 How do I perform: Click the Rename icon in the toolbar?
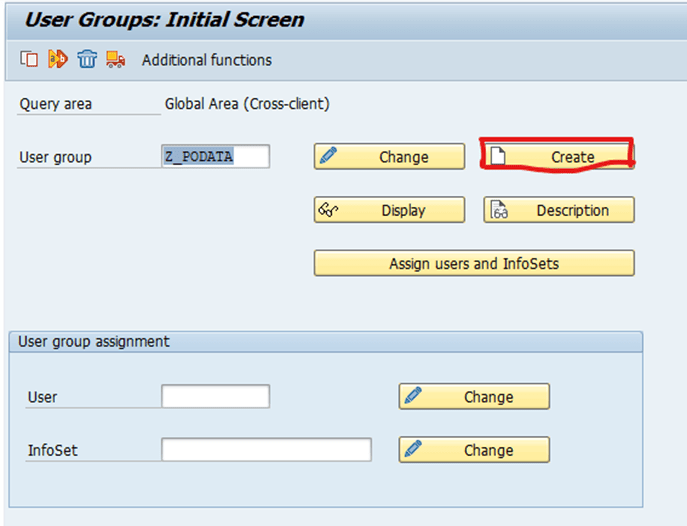(x=58, y=59)
